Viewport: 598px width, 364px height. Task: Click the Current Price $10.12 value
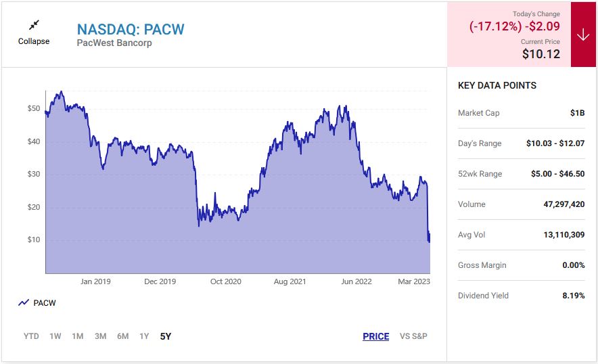pyautogui.click(x=541, y=54)
